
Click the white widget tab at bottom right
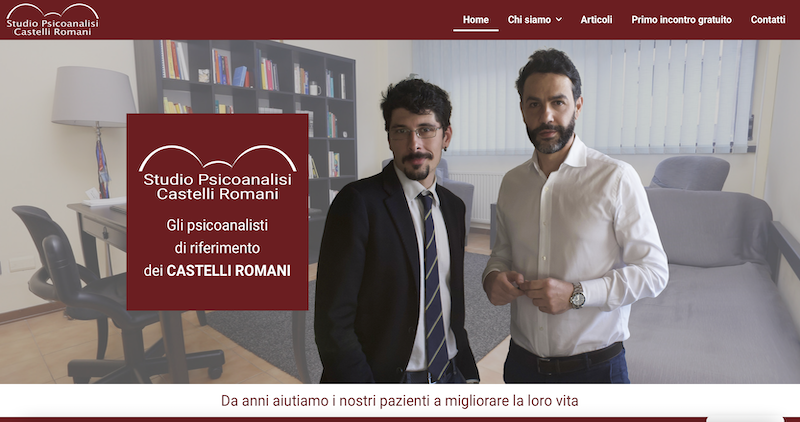coord(745,419)
